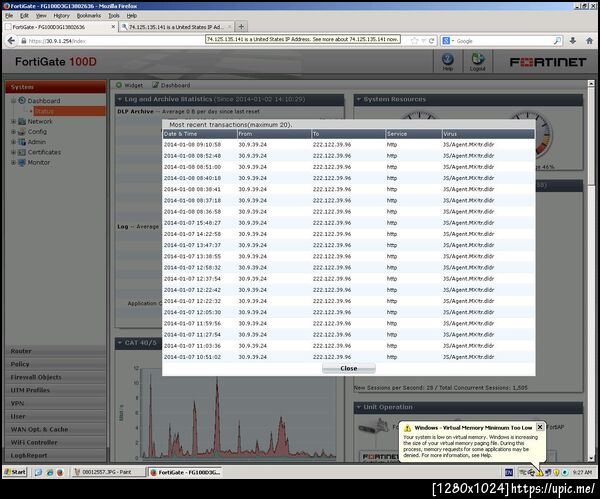Click the Virus column header
Viewport: 600px width, 499px height.
pos(488,134)
